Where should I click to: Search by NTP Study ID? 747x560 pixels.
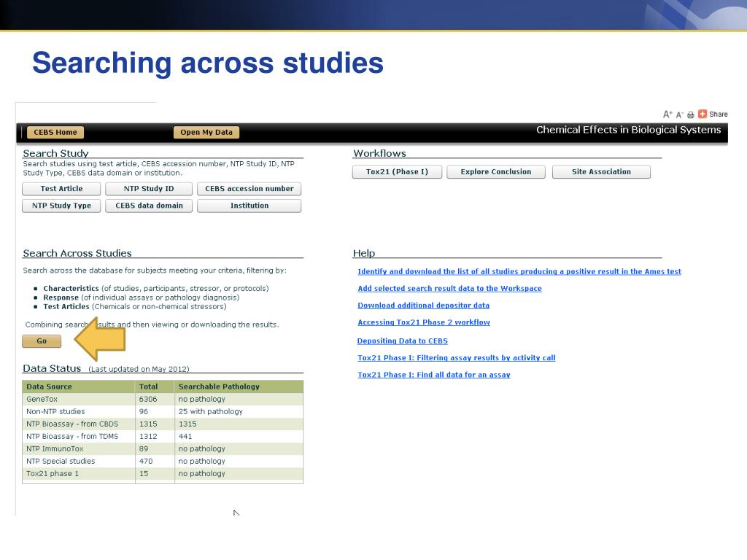149,189
